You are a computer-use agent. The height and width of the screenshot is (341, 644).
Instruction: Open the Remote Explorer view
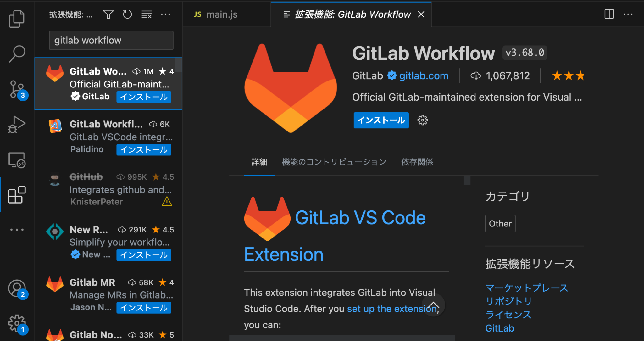point(17,160)
